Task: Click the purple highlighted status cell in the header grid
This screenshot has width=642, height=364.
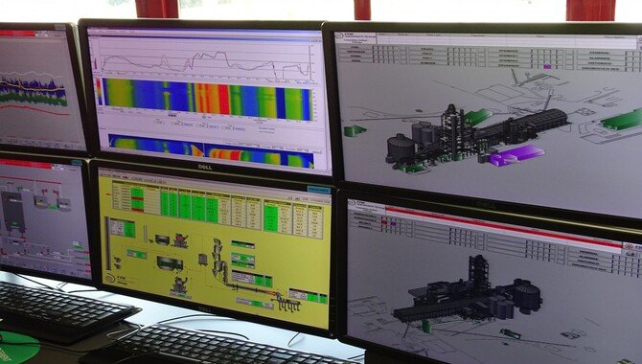Action: click(x=547, y=66)
